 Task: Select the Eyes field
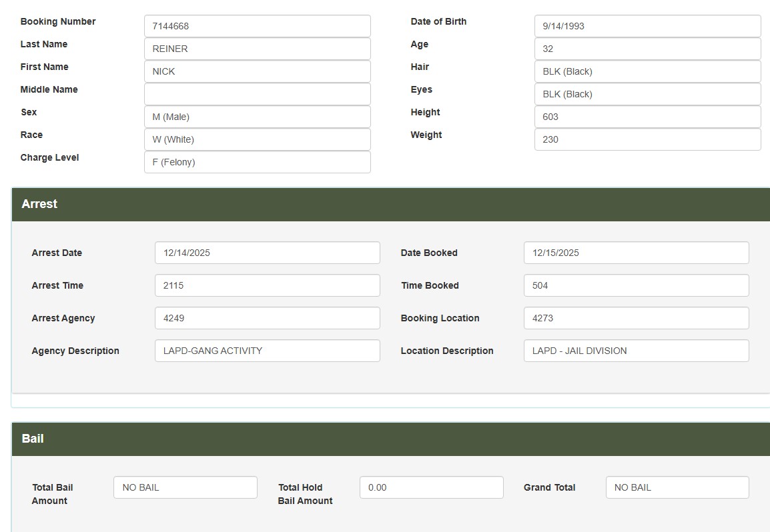pyautogui.click(x=647, y=93)
